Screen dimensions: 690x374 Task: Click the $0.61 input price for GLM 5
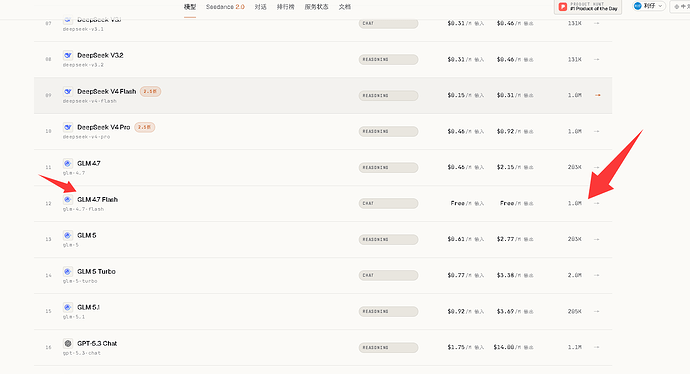[x=456, y=239]
